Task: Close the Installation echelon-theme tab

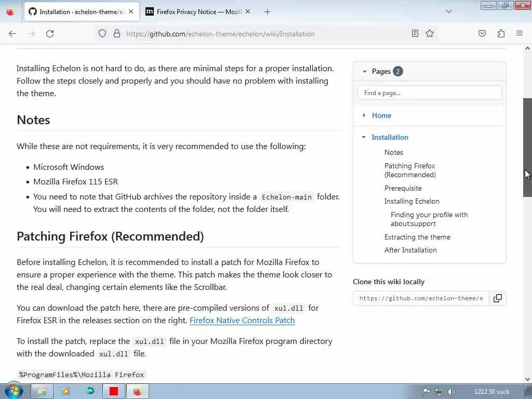Action: point(131,11)
